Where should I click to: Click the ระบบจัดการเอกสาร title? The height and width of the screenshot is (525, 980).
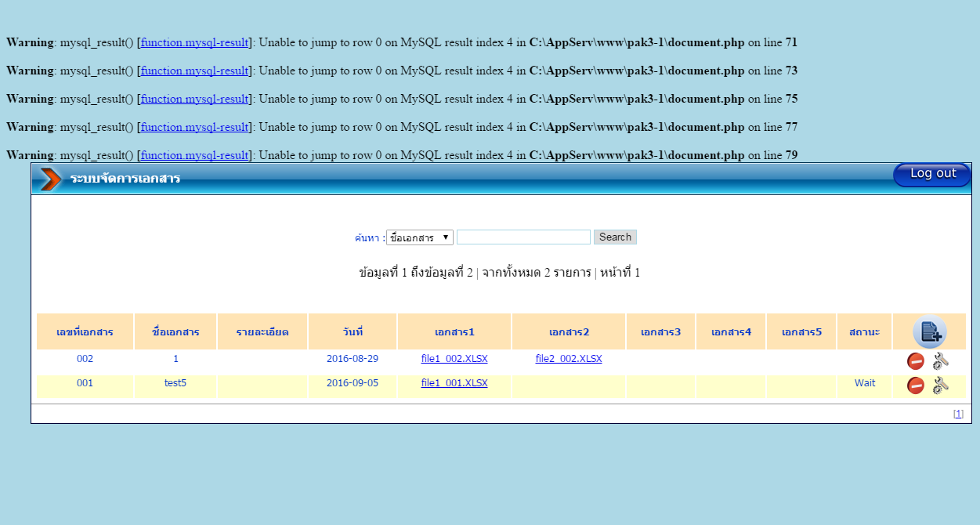(125, 179)
